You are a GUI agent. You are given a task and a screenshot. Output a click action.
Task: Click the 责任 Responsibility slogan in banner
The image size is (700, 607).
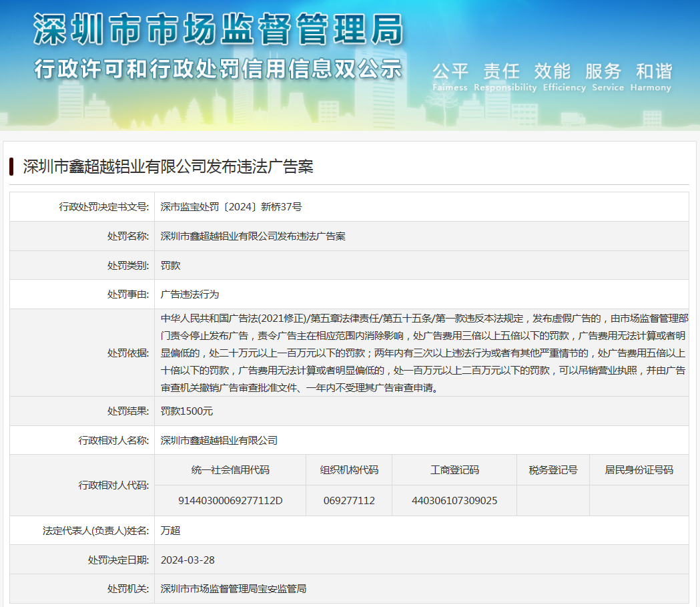tap(505, 77)
